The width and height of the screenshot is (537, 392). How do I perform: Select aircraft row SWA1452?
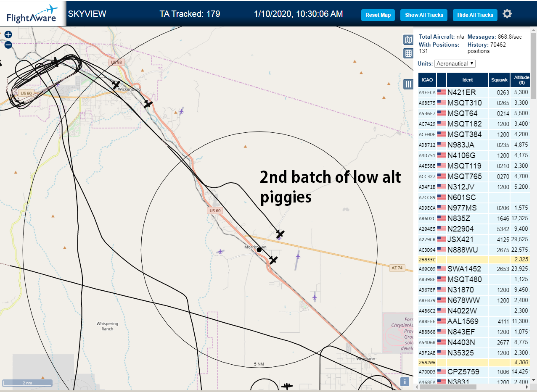click(474, 269)
